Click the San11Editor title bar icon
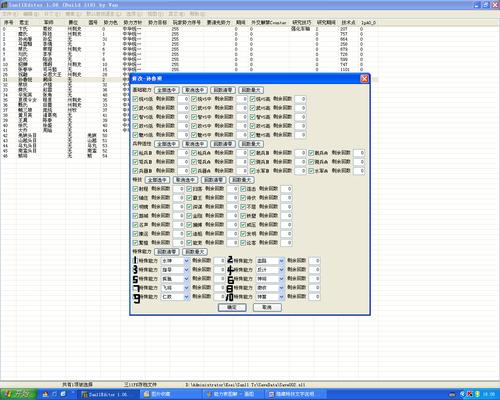The width and height of the screenshot is (500, 400). (4, 5)
